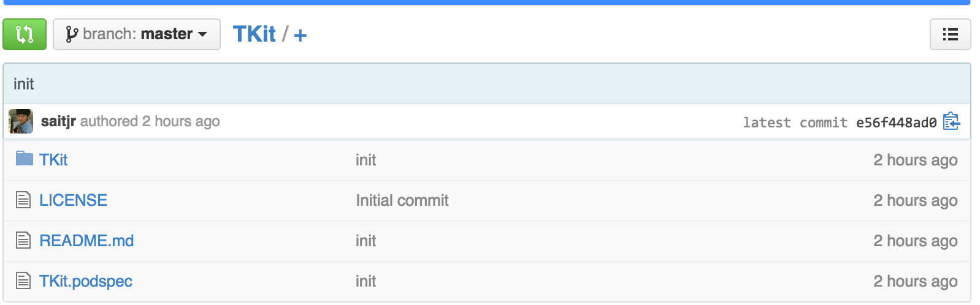Click the TKit folder icon
This screenshot has width=980, height=305.
coord(24,159)
